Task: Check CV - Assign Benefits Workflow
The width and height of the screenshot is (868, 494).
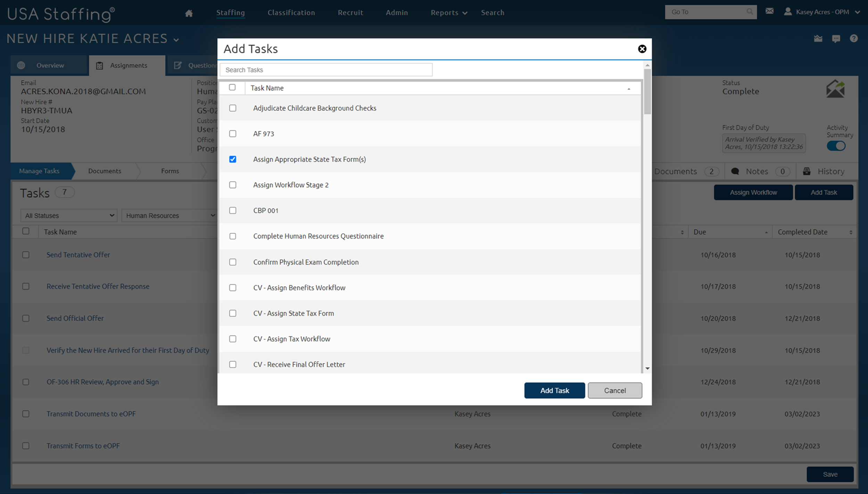Action: (233, 288)
